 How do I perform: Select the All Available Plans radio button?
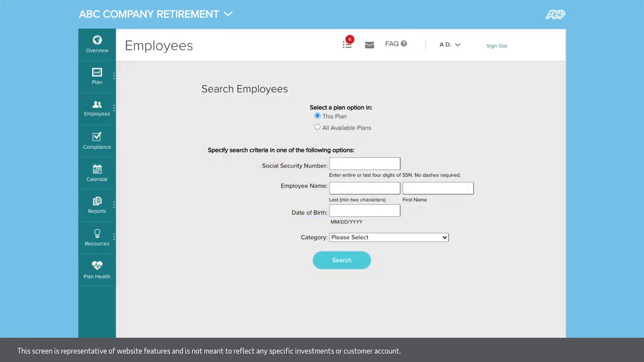[317, 127]
